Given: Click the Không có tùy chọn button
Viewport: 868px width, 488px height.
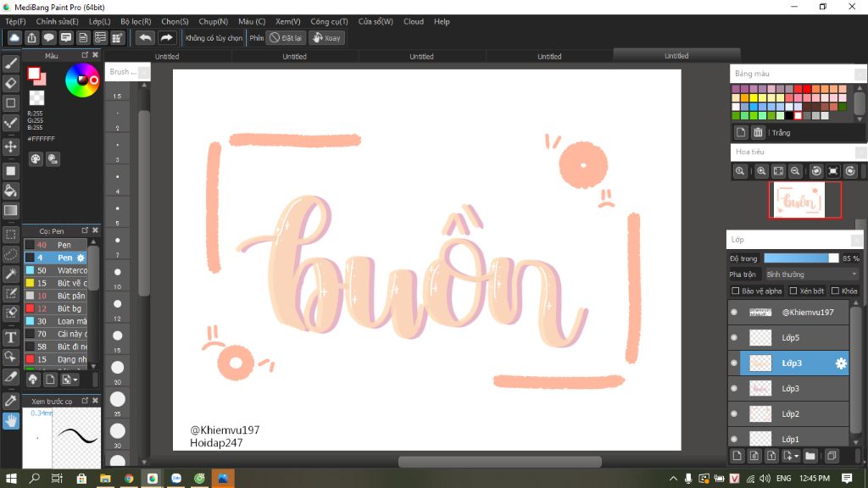Looking at the screenshot, I should pos(214,37).
